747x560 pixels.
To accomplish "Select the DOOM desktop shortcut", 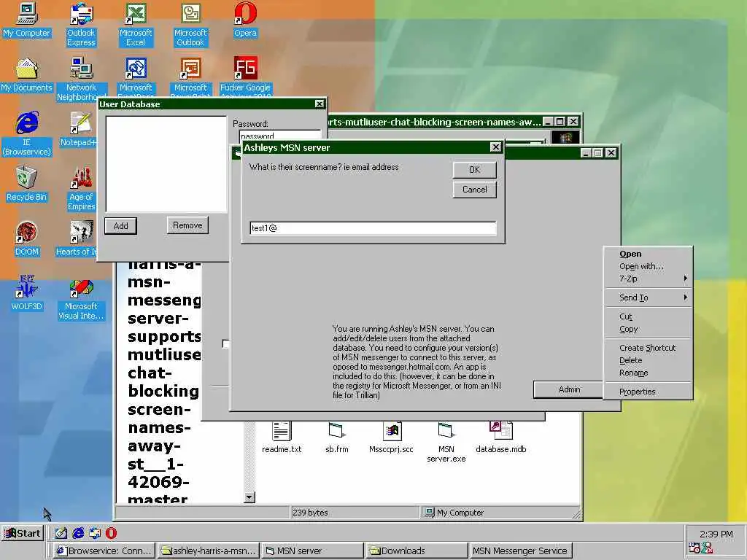I will (x=27, y=239).
